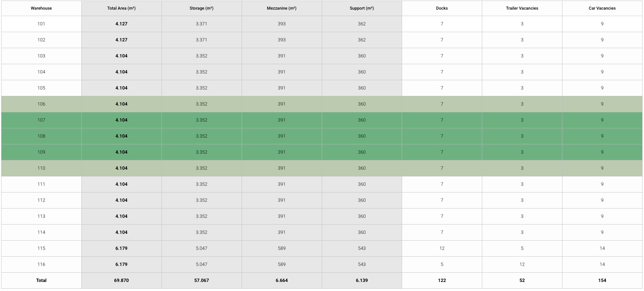The height and width of the screenshot is (291, 644).
Task: Select the Total row label
Action: click(x=41, y=281)
